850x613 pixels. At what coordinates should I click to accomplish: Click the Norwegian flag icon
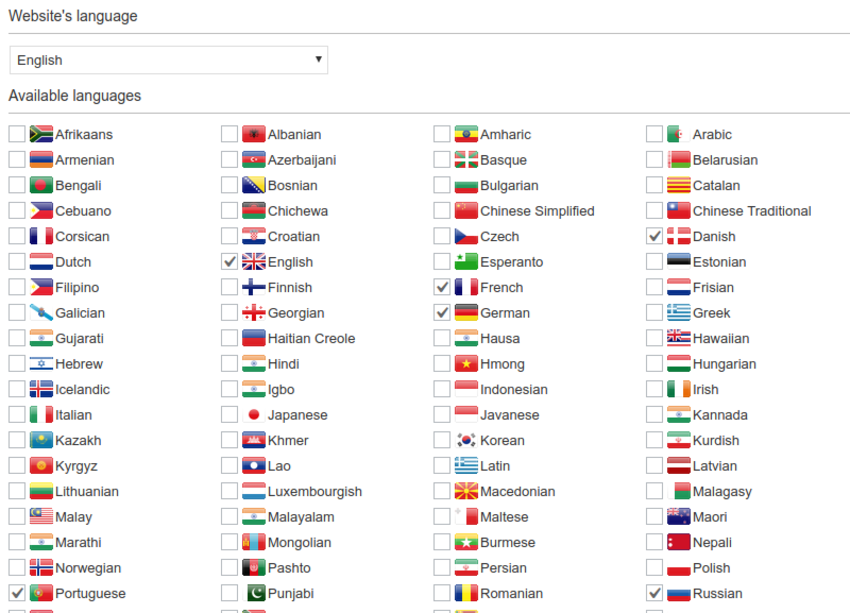coord(41,567)
